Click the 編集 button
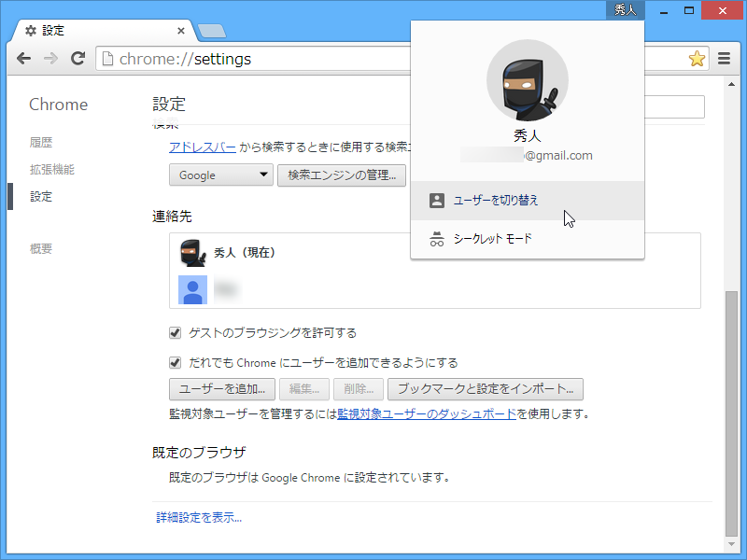 point(304,389)
